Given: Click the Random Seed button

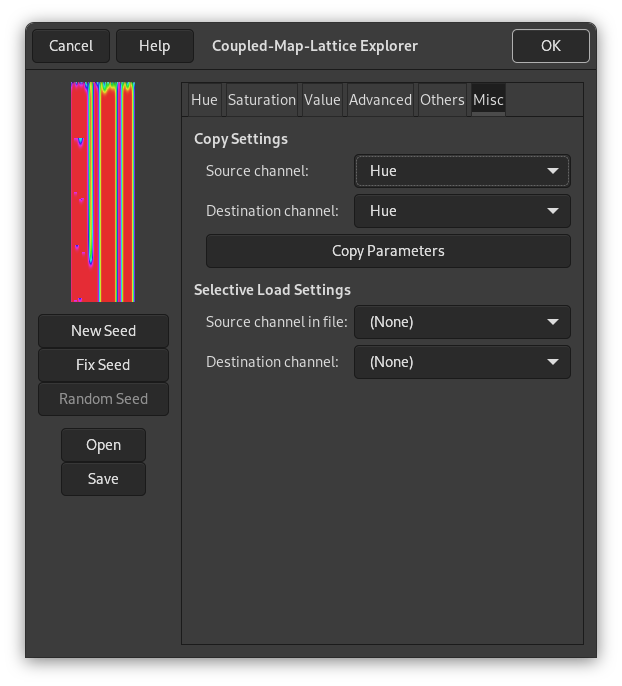Looking at the screenshot, I should 103,399.
